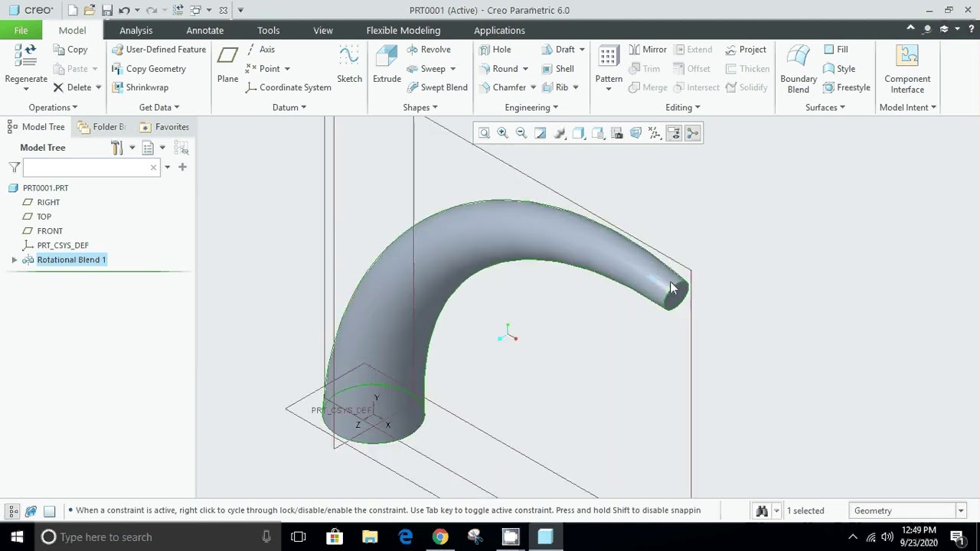Create a datum Plane
980x551 pixels.
pos(227,64)
